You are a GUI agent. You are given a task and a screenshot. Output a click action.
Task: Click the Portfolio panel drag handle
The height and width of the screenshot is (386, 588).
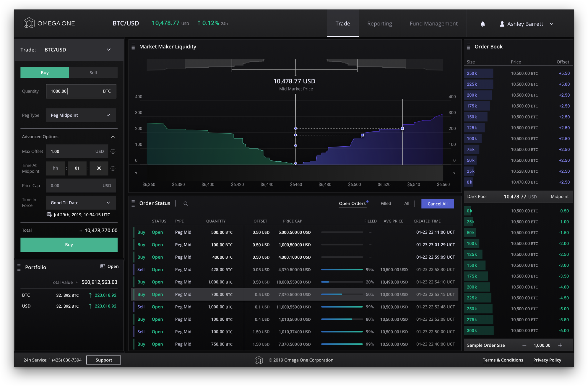19,267
